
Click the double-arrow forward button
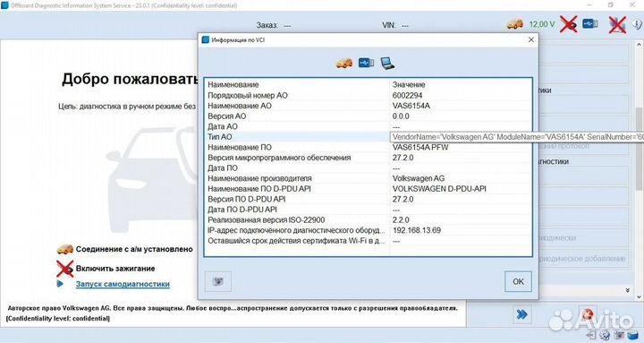click(521, 314)
